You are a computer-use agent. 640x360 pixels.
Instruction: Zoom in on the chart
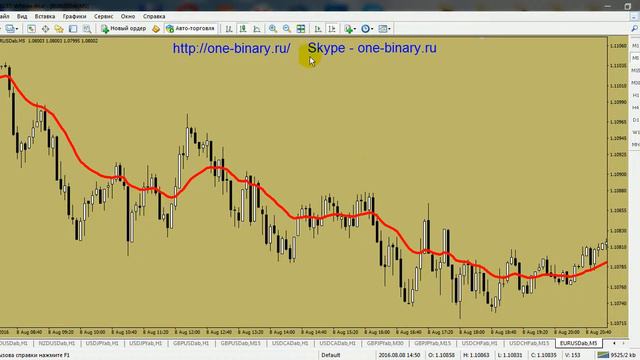click(273, 29)
